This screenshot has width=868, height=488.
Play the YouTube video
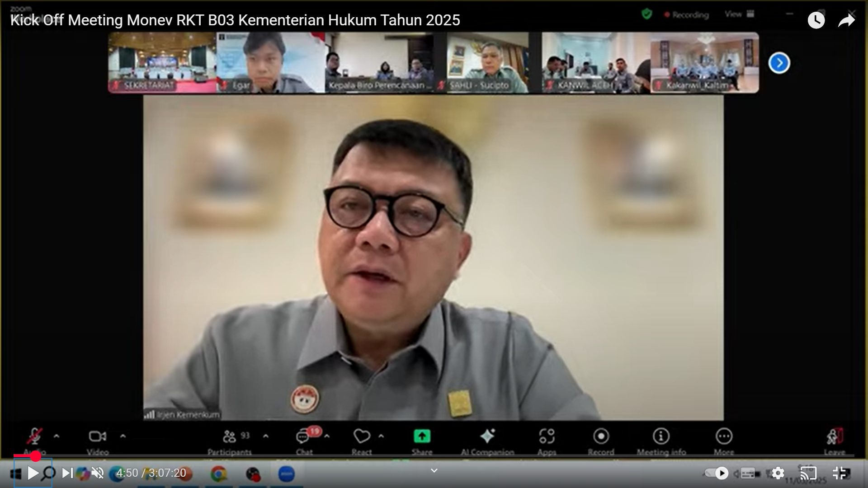click(x=33, y=473)
